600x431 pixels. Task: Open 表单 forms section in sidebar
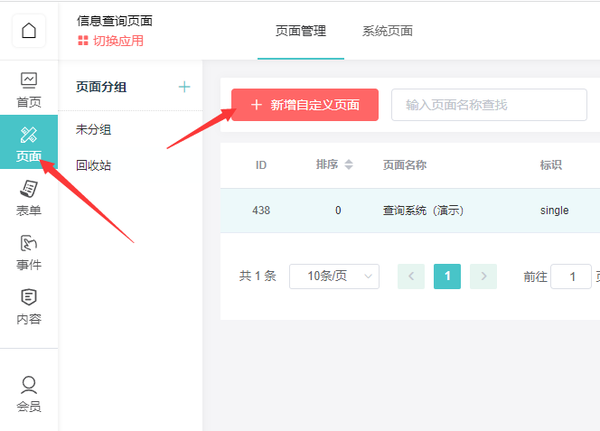pos(29,198)
